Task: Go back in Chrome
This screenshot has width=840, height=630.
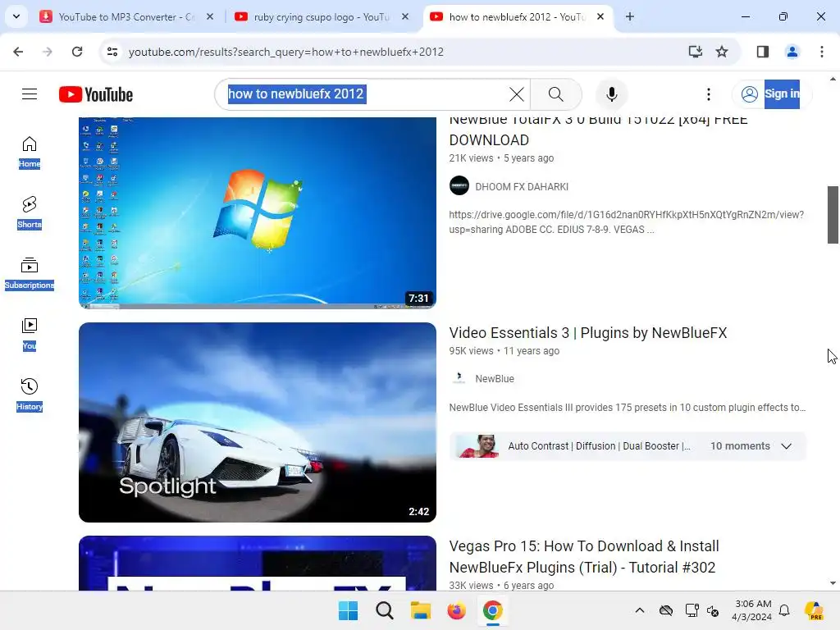Action: tap(18, 52)
